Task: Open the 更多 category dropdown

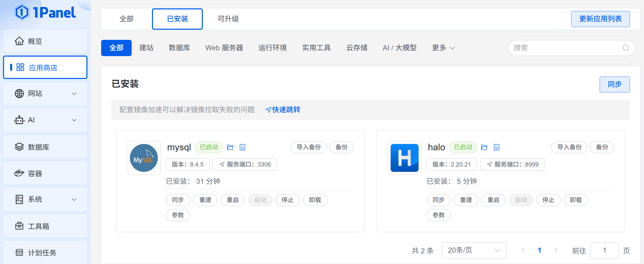Action: pos(443,48)
